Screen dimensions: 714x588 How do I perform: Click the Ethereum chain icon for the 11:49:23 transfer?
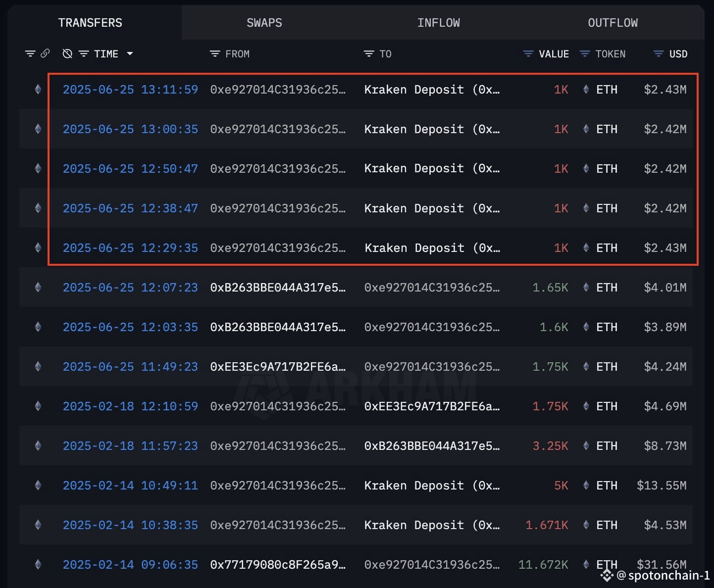pos(38,367)
